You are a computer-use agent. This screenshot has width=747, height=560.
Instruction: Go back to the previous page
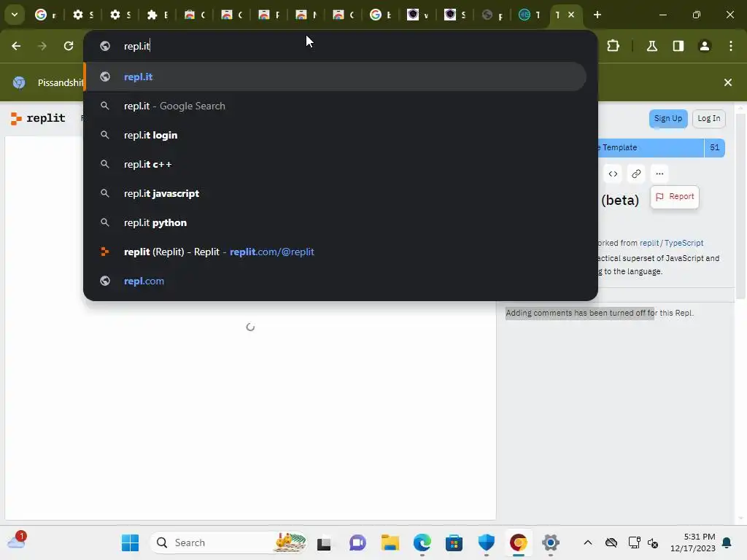(x=16, y=46)
